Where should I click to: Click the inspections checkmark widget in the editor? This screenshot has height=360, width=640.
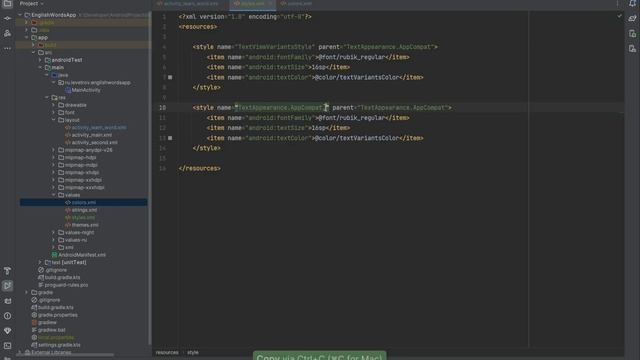pyautogui.click(x=619, y=16)
